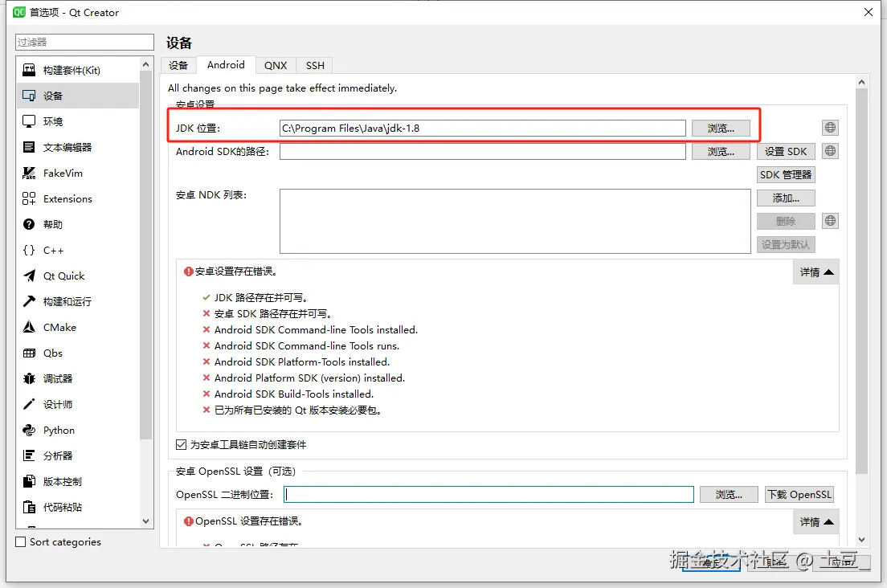Open the SDK 管理器 manager
Viewport: 887px width, 588px height.
point(786,174)
